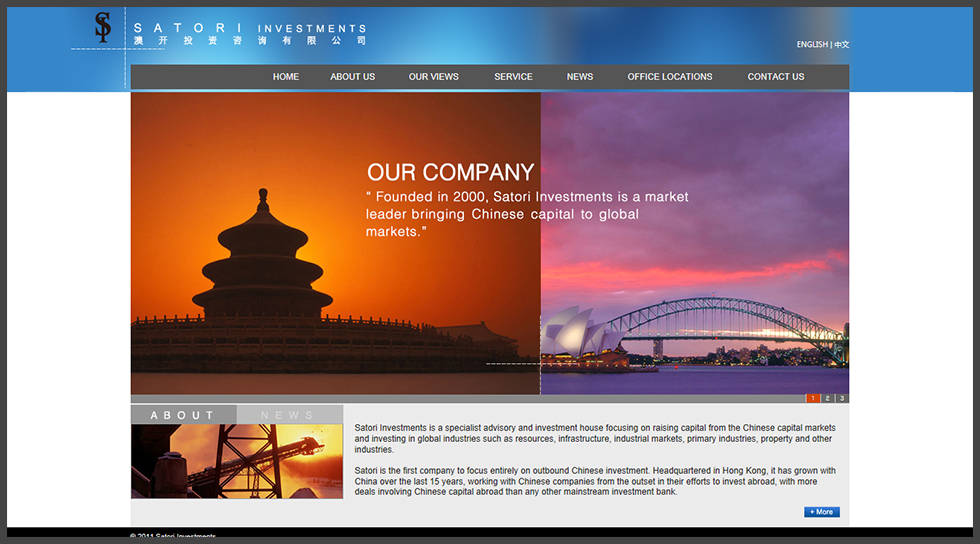Click the industrial conveyor thumbnail image
Screen dimensions: 980x544
pyautogui.click(x=236, y=461)
